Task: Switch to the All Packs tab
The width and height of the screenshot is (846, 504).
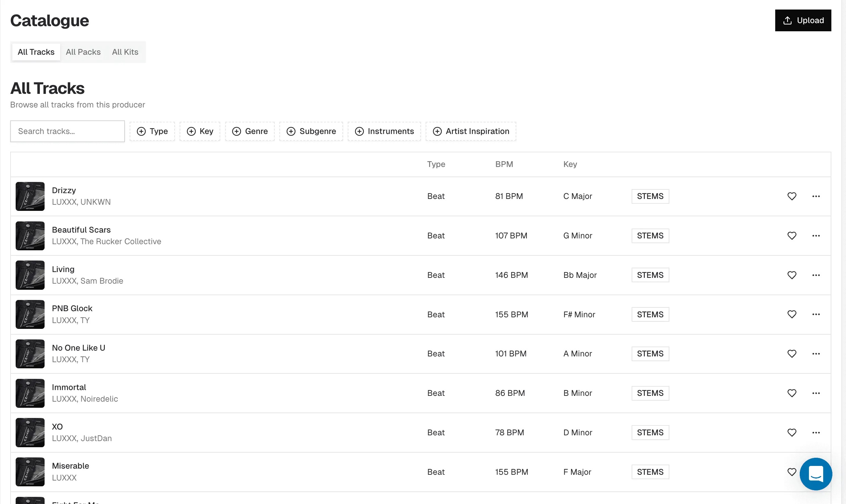Action: [83, 52]
